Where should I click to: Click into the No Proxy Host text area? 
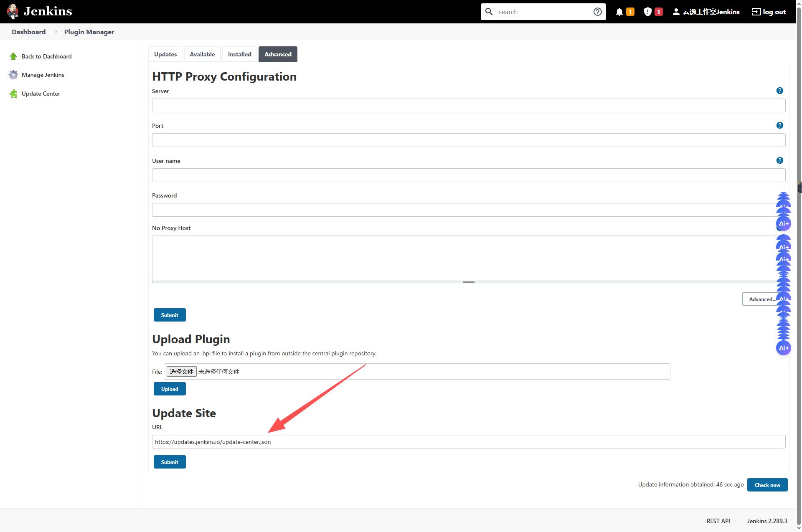click(x=469, y=258)
